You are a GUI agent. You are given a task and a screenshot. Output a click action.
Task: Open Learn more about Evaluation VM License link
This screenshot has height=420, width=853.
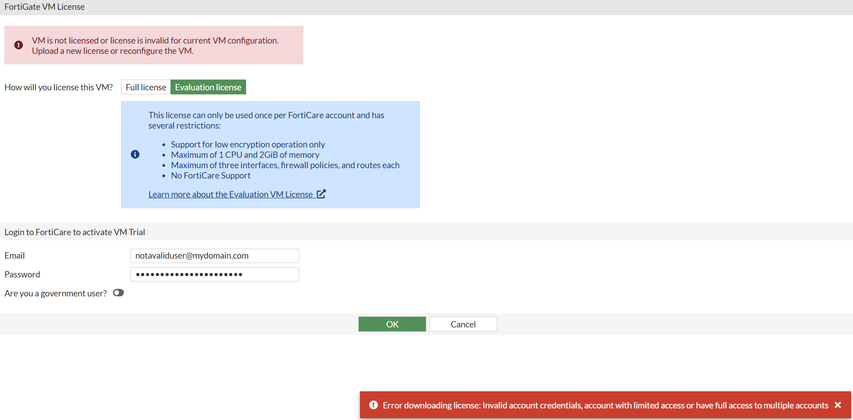coord(231,194)
